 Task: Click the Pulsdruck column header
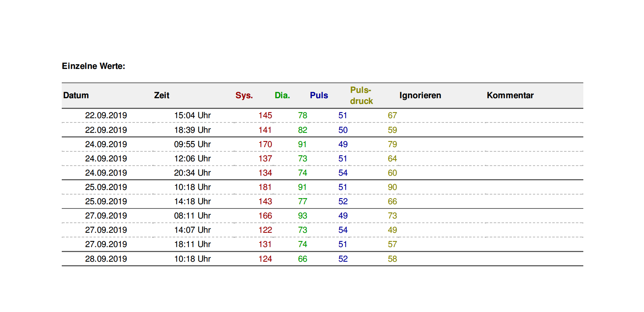(361, 95)
